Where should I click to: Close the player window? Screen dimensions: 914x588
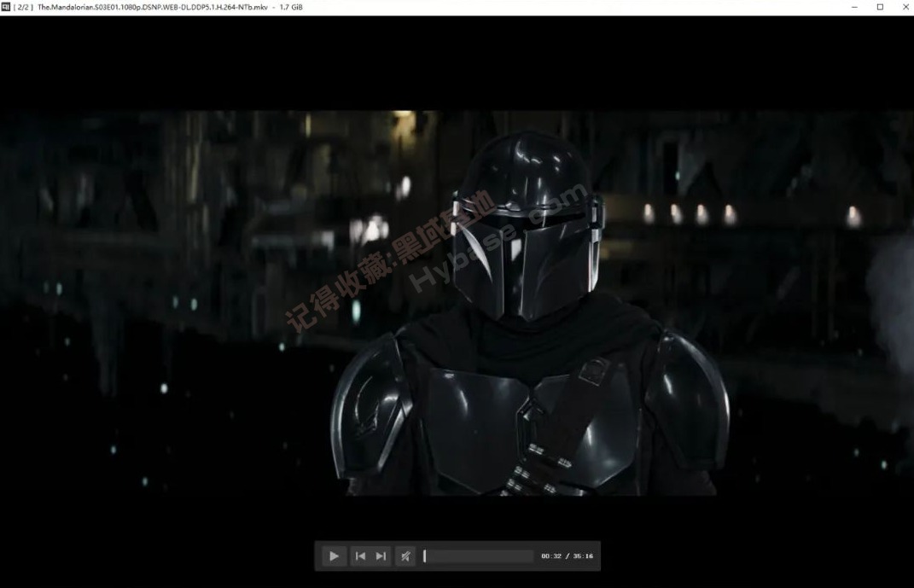[905, 7]
